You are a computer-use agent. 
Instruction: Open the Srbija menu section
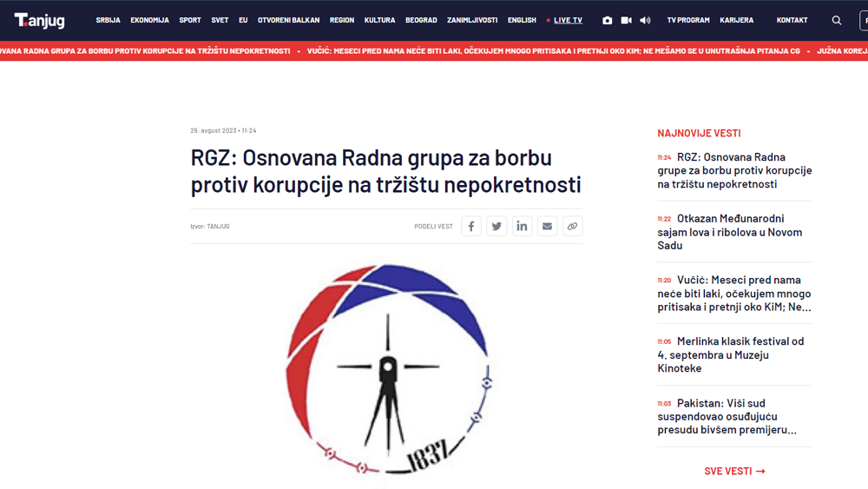click(108, 20)
